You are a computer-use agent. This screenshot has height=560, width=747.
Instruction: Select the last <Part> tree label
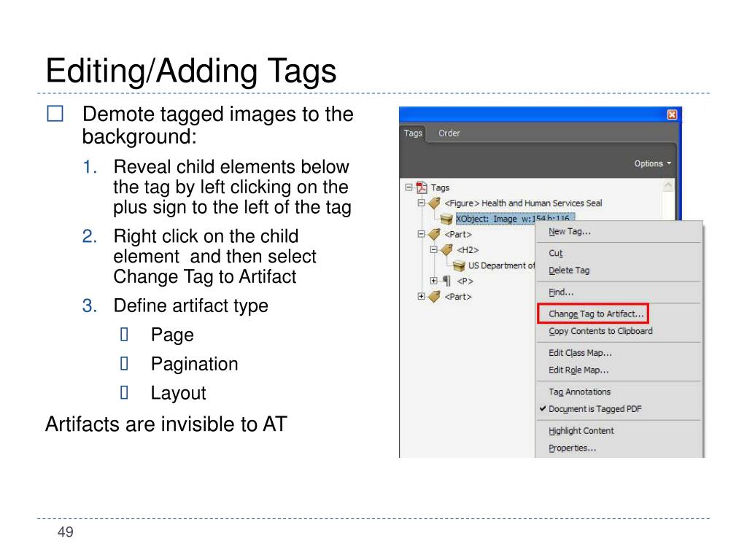[458, 297]
